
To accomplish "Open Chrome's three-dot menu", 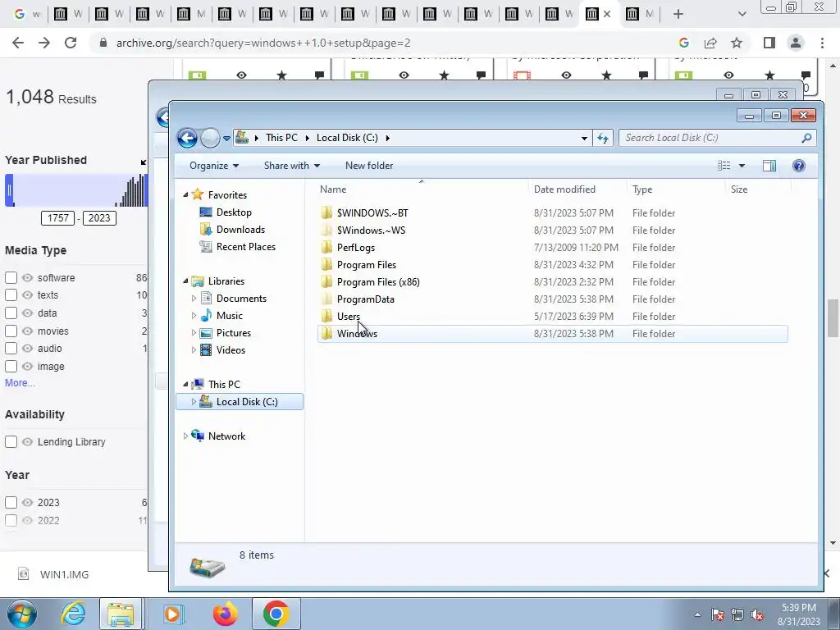I will coord(822,43).
